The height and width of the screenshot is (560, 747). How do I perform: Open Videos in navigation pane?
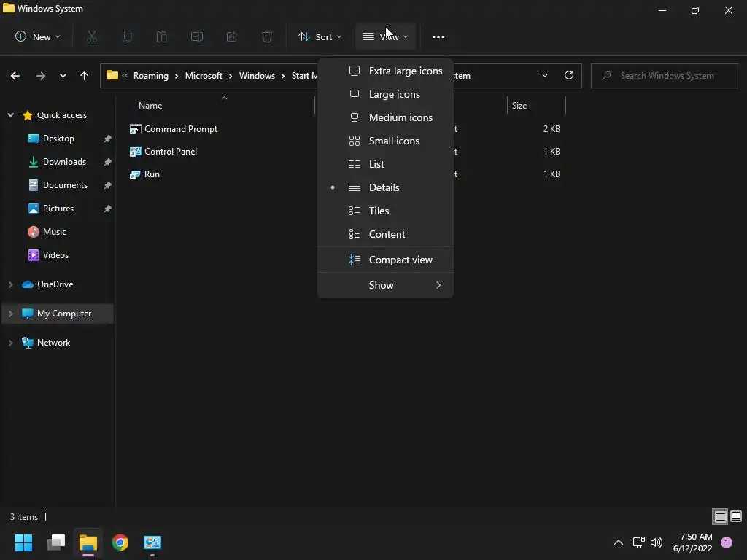55,255
